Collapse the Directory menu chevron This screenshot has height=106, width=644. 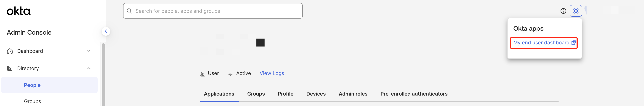[89, 68]
